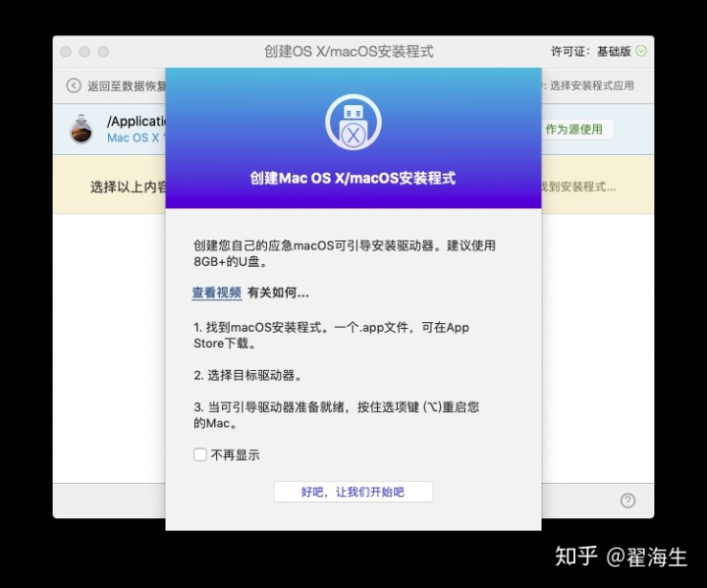
Task: Open the 查看视频 link
Action: 217,293
